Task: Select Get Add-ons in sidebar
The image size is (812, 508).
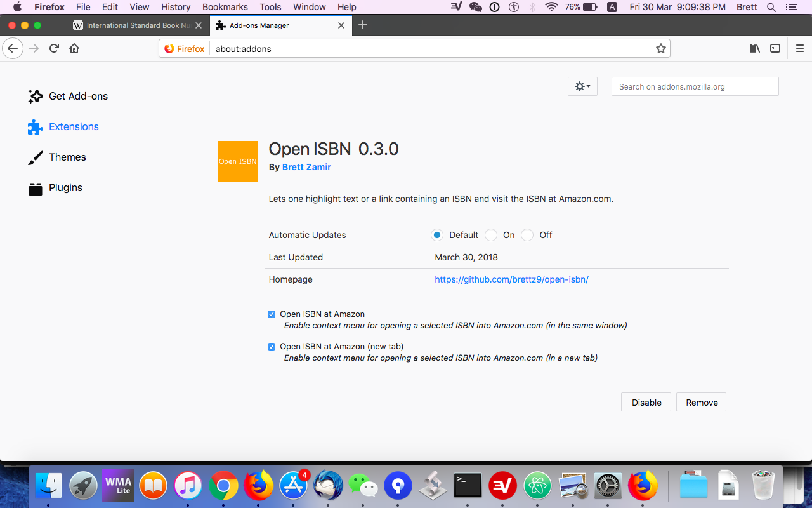Action: coord(68,97)
